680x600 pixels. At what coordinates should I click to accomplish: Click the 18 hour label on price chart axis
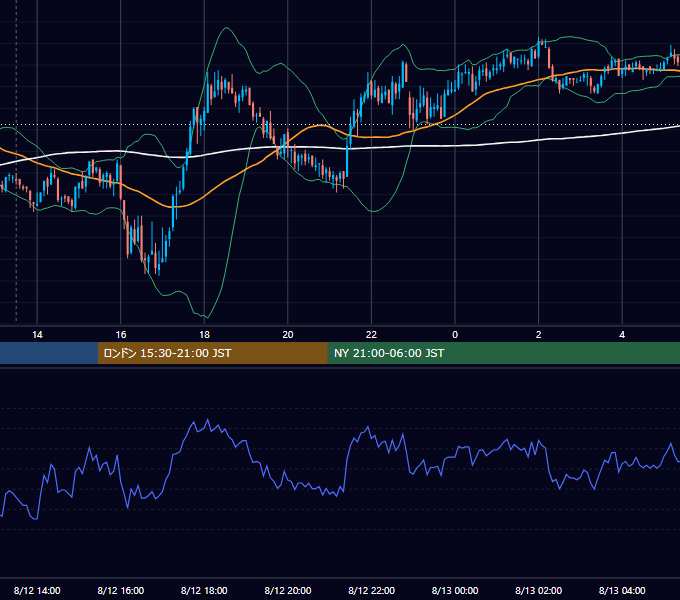[x=204, y=335]
